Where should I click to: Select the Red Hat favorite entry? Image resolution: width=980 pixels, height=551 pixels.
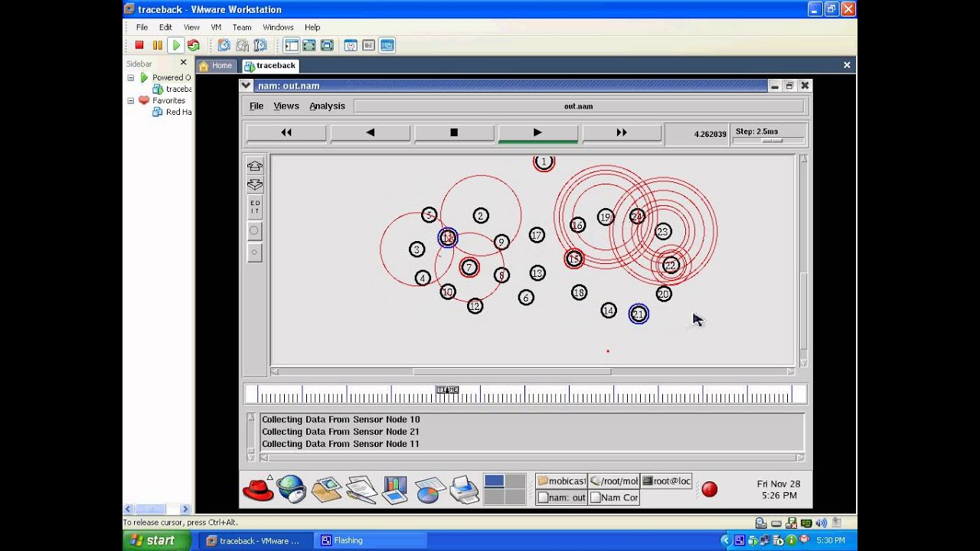173,112
